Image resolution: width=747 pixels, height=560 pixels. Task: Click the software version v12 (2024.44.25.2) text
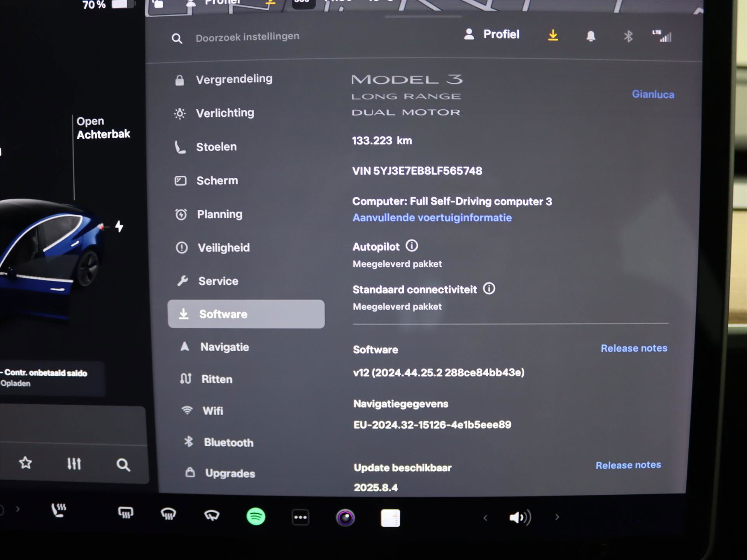439,373
